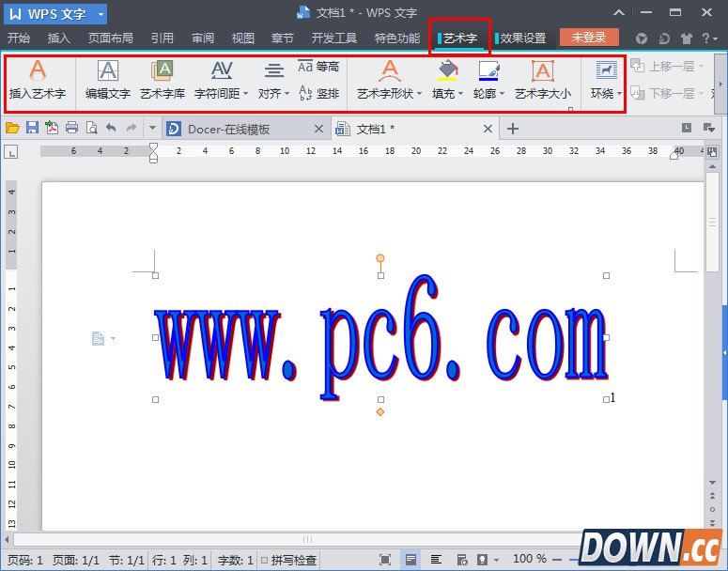
Task: Select outline view icon in status bar
Action: point(436,560)
